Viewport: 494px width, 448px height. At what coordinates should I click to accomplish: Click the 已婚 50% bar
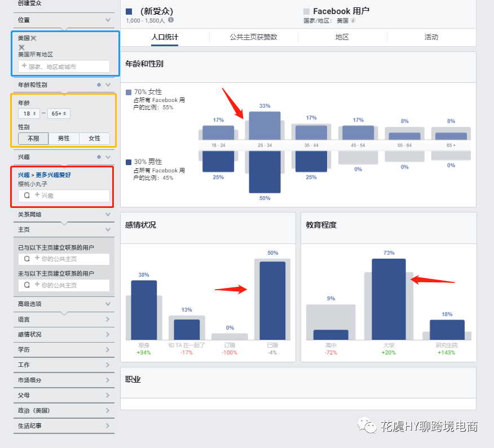pos(272,301)
